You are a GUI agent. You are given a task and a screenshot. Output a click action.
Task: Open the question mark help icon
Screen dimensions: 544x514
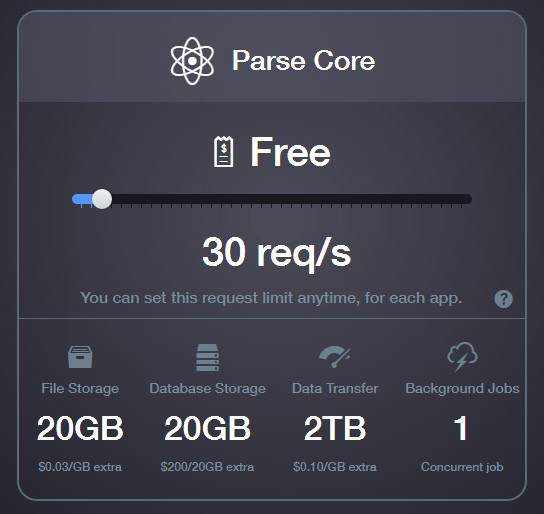(x=503, y=299)
